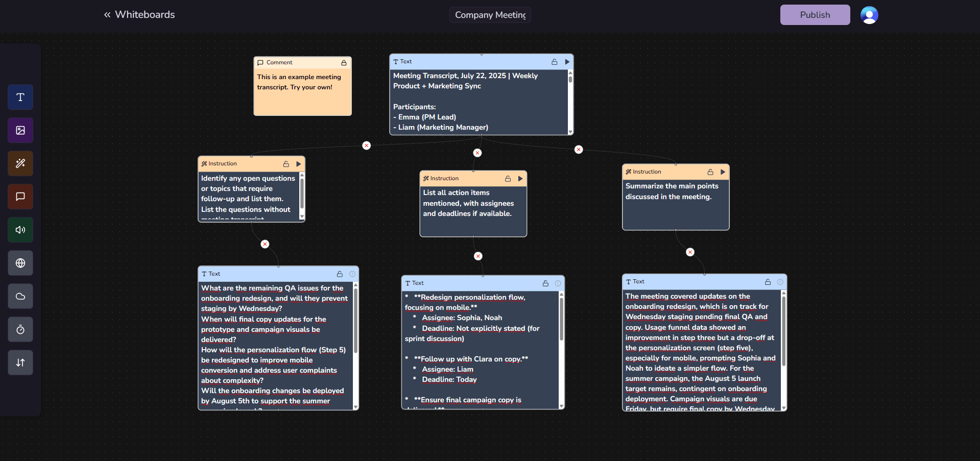Select the Text tool in left sidebar
The image size is (980, 461).
point(20,97)
